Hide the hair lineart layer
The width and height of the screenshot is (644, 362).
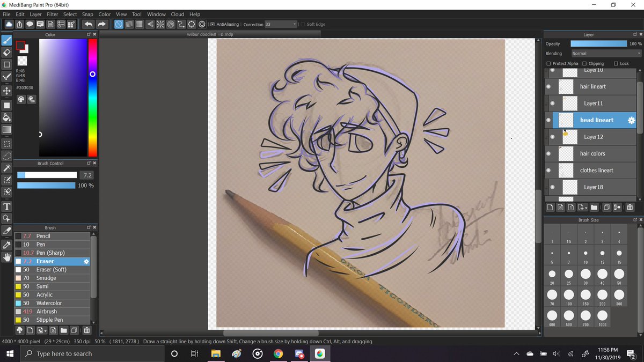pyautogui.click(x=548, y=86)
